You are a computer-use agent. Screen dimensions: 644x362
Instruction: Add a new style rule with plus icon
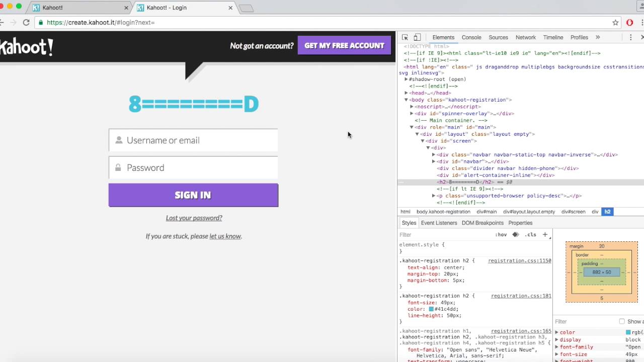(545, 235)
